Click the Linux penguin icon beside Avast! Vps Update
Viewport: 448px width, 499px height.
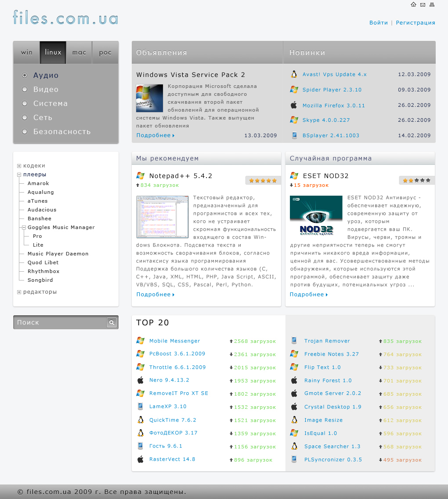tap(294, 74)
